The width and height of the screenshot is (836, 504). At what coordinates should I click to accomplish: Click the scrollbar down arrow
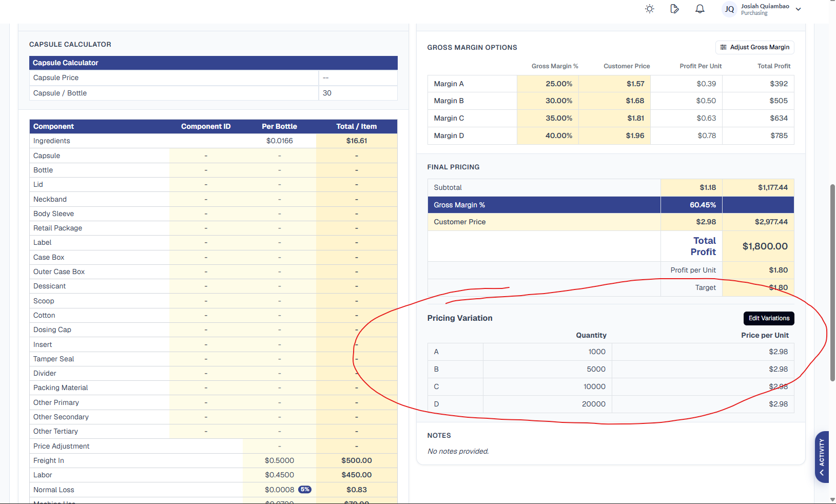pyautogui.click(x=832, y=499)
